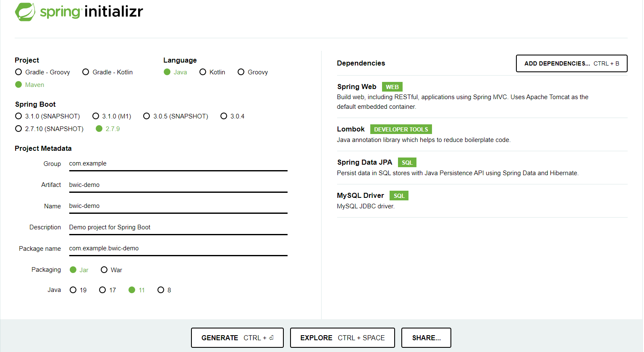Click the Project heading
644x352 pixels.
(x=27, y=60)
